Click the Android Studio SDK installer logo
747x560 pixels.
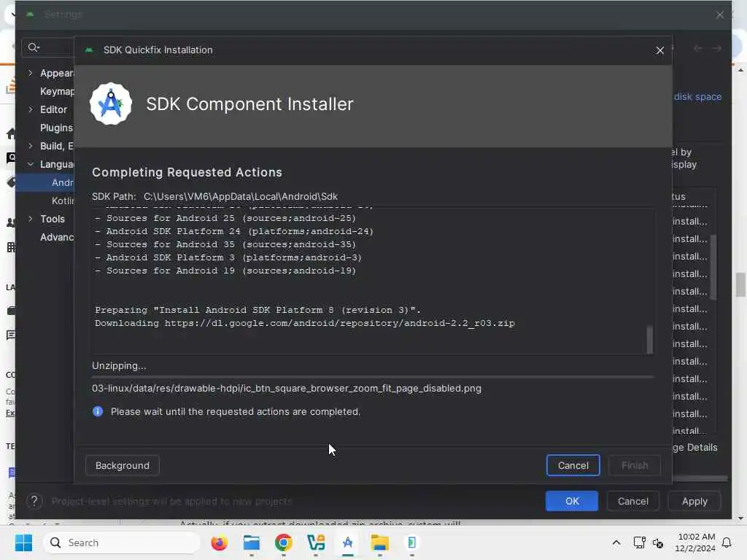click(111, 104)
